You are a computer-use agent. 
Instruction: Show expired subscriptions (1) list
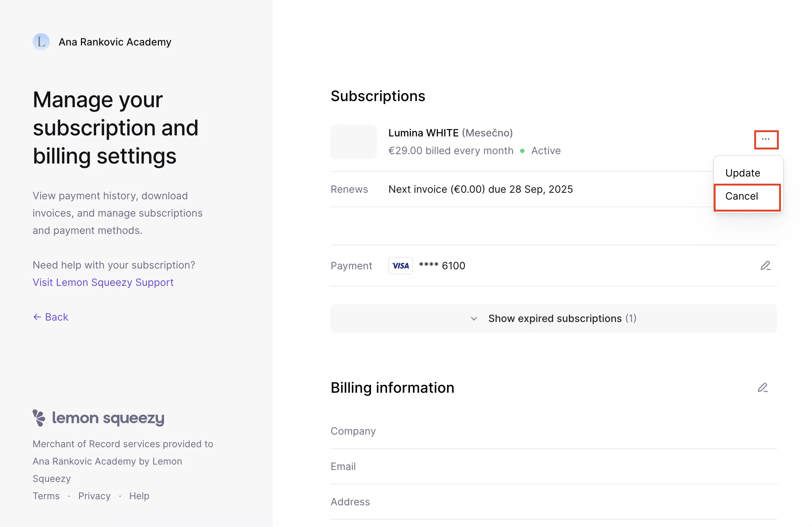[x=554, y=318]
